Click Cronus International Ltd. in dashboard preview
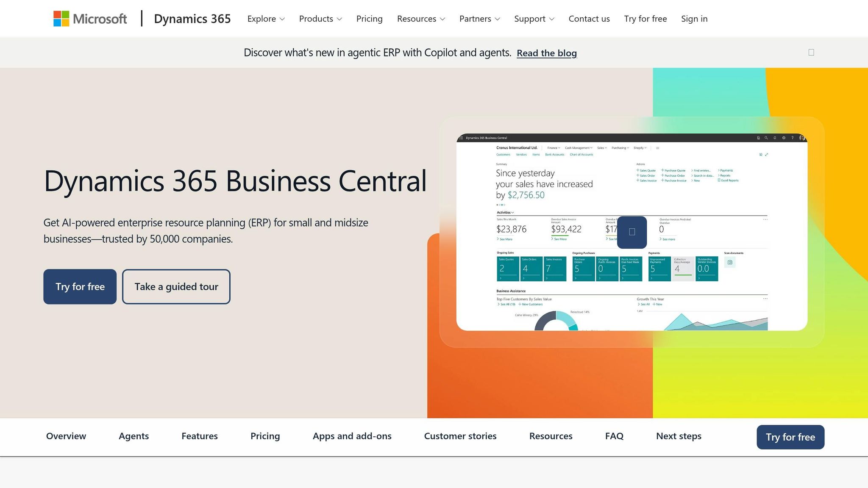 click(517, 148)
